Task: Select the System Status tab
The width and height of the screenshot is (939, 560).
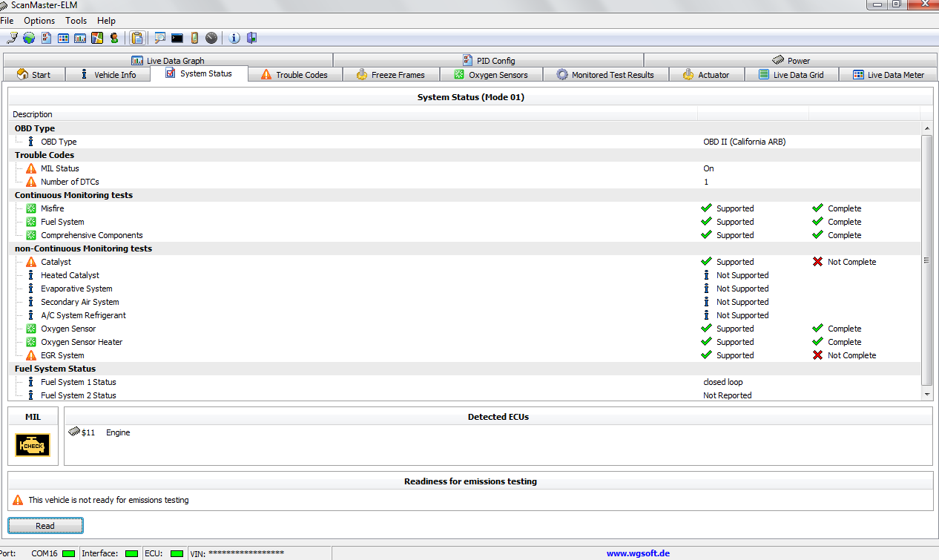Action: click(198, 73)
